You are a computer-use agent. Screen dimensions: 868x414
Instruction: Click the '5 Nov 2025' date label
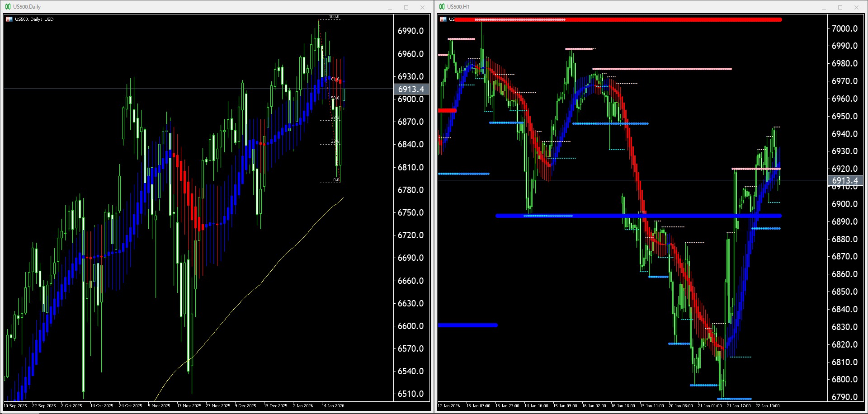159,406
